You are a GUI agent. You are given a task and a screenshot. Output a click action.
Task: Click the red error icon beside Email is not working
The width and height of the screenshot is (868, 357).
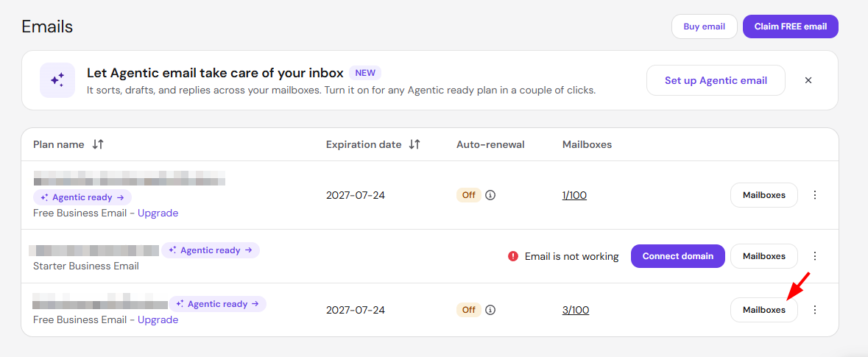(x=513, y=256)
